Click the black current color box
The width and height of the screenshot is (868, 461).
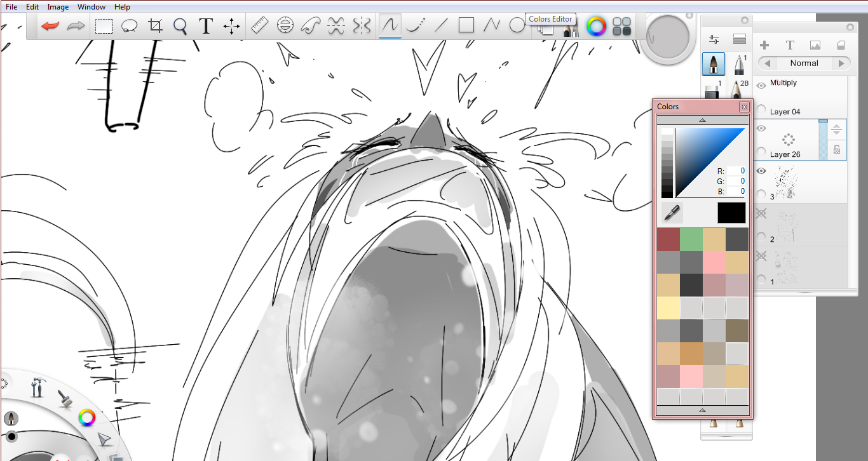click(x=731, y=213)
